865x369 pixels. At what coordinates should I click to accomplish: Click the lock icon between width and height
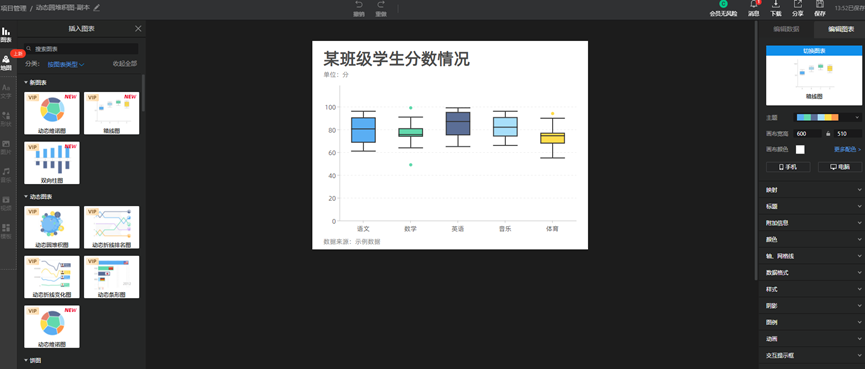tap(827, 134)
